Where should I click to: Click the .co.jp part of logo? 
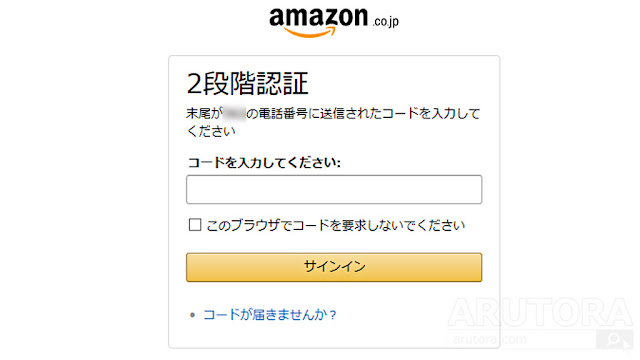385,21
